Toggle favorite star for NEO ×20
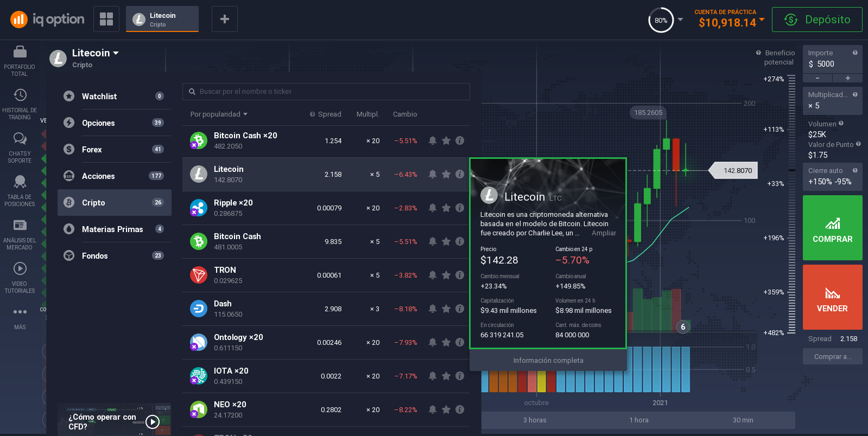Image resolution: width=868 pixels, height=436 pixels. 446,409
